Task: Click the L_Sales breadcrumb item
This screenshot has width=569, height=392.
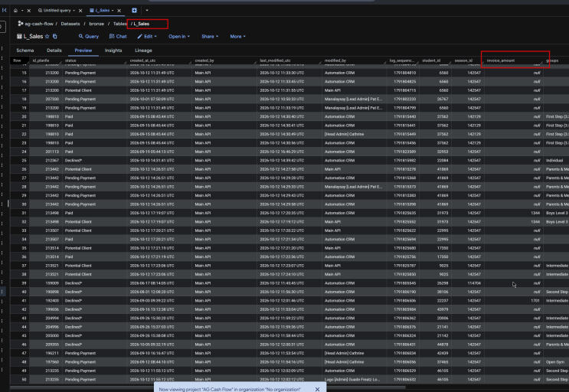Action: point(142,24)
